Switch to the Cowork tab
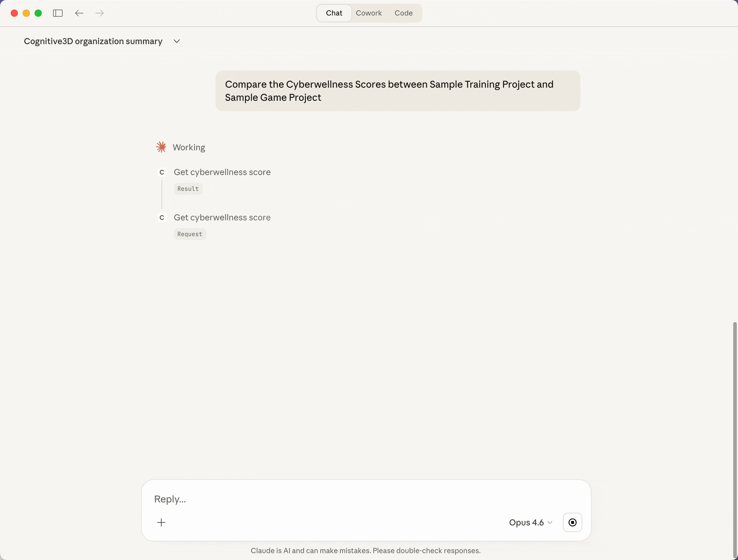 point(368,13)
